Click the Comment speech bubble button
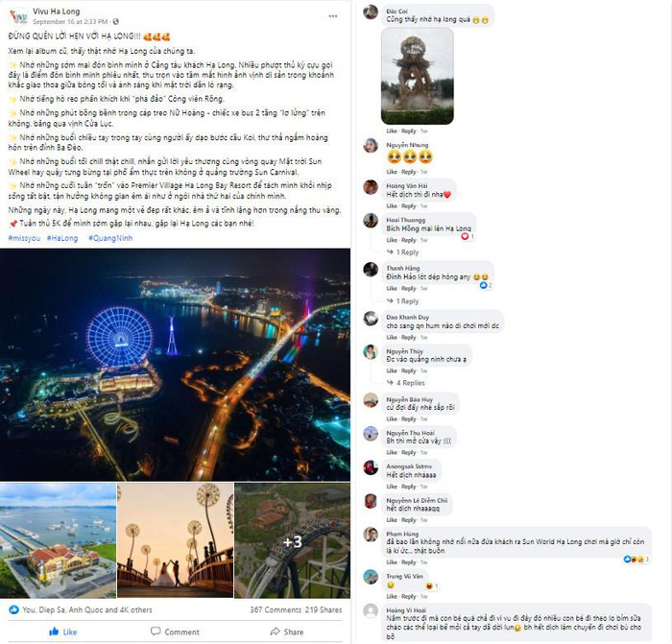 pyautogui.click(x=176, y=632)
